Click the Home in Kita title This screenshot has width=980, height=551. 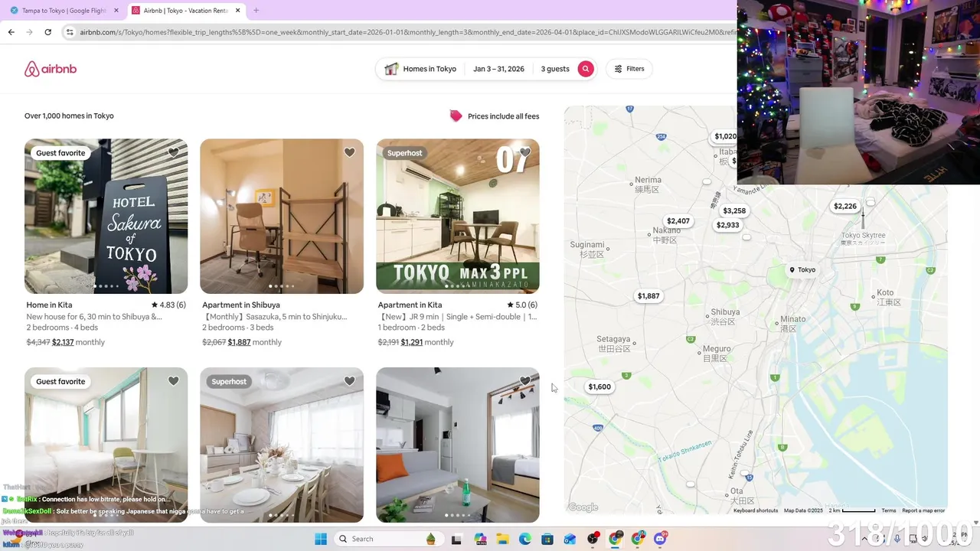(49, 305)
